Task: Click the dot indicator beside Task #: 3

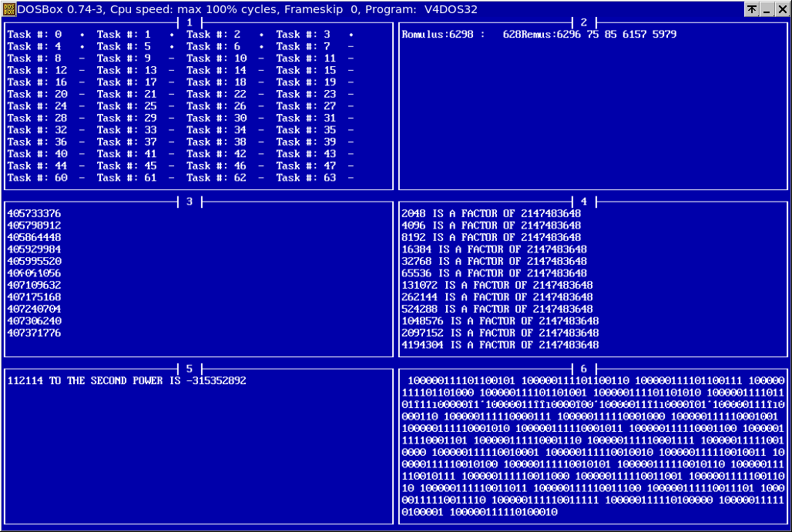Action: pos(351,35)
